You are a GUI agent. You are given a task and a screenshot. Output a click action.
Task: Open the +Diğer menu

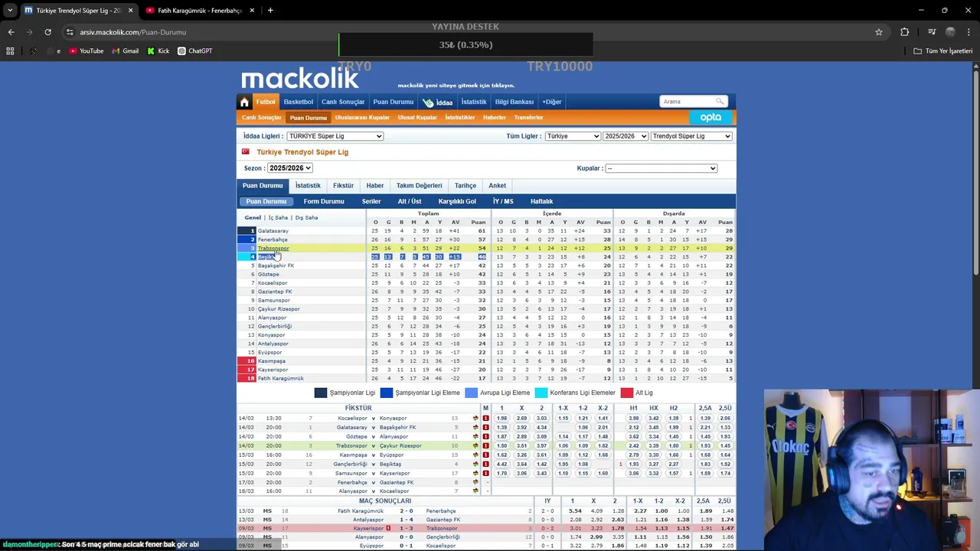tap(552, 102)
